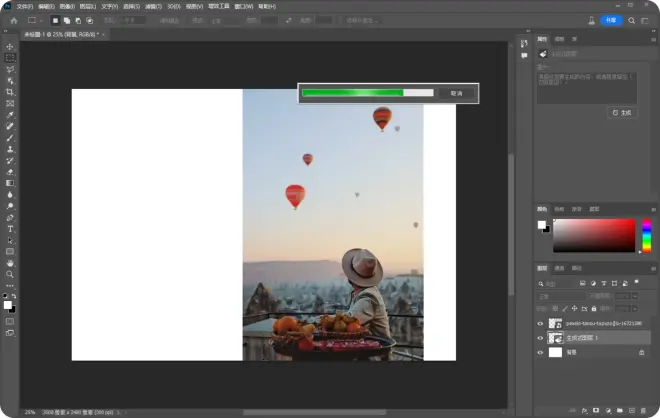Select the Hand tool
This screenshot has height=418, width=660.
tap(10, 263)
